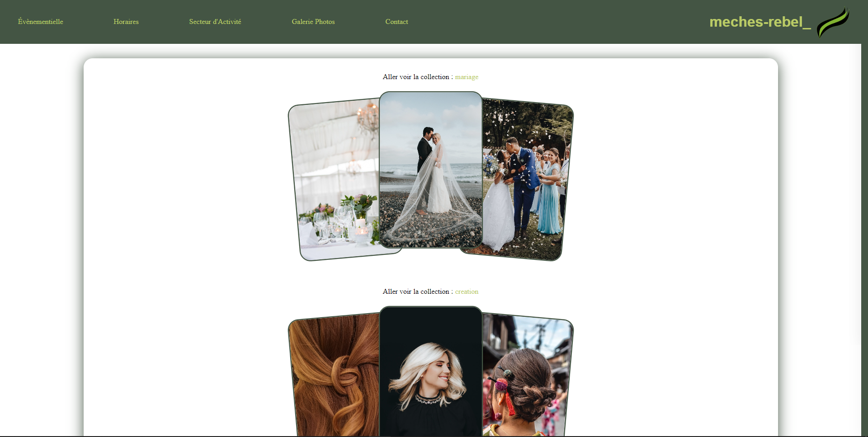868x437 pixels.
Task: Open the wedding table decoration photo
Action: coord(335,181)
